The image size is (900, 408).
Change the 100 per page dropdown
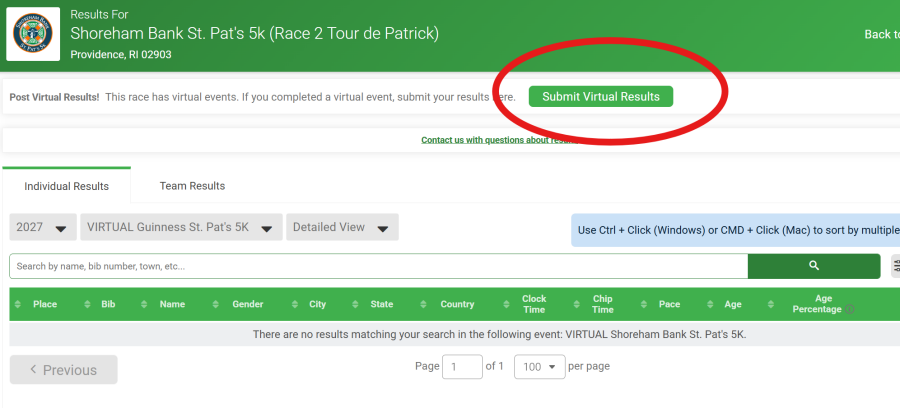(x=539, y=367)
